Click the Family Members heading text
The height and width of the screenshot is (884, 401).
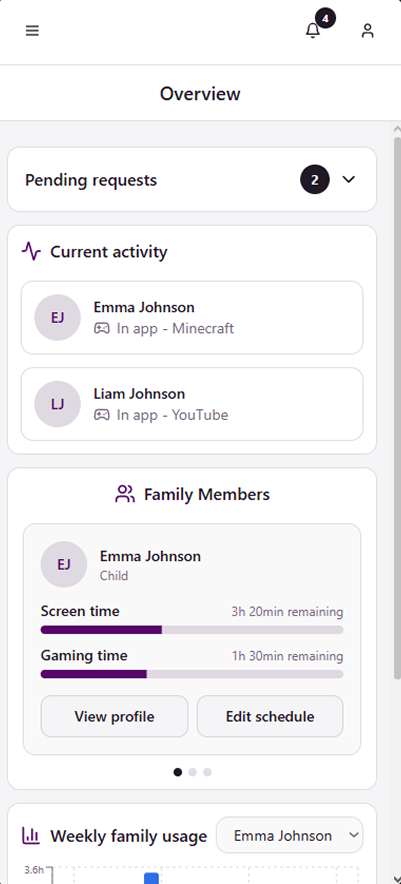tap(207, 494)
